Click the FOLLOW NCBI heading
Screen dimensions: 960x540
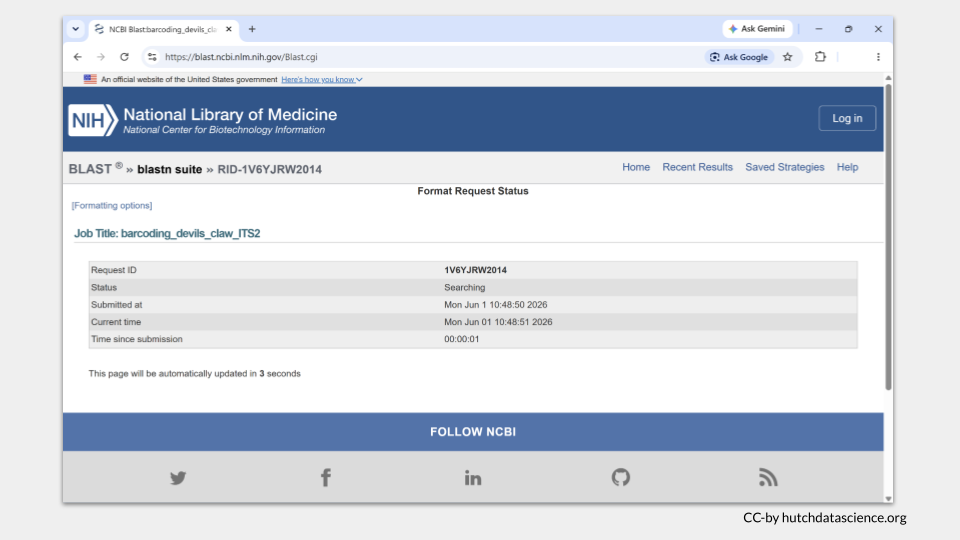click(x=473, y=432)
